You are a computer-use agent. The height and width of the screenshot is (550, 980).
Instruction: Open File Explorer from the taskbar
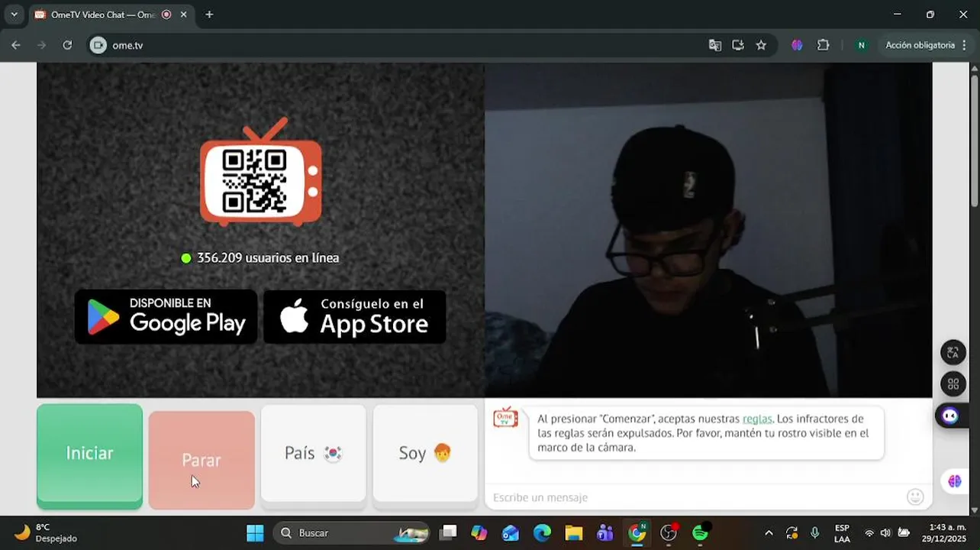tap(574, 532)
